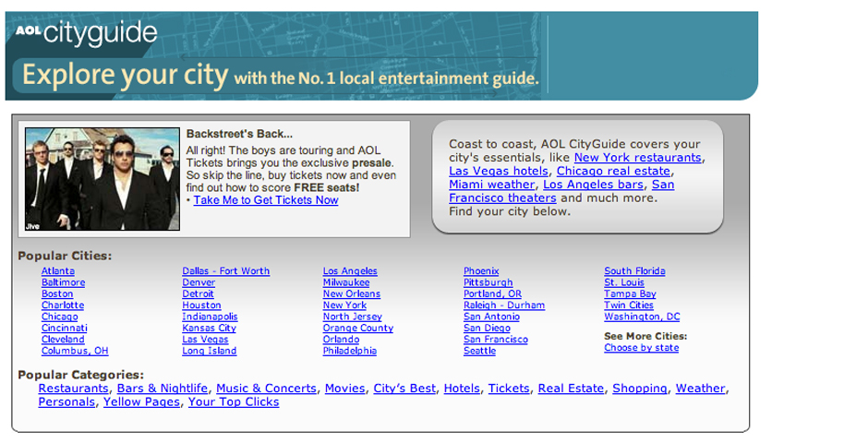Image resolution: width=868 pixels, height=443 pixels.
Task: Open Cleveland city guide
Action: coord(63,340)
